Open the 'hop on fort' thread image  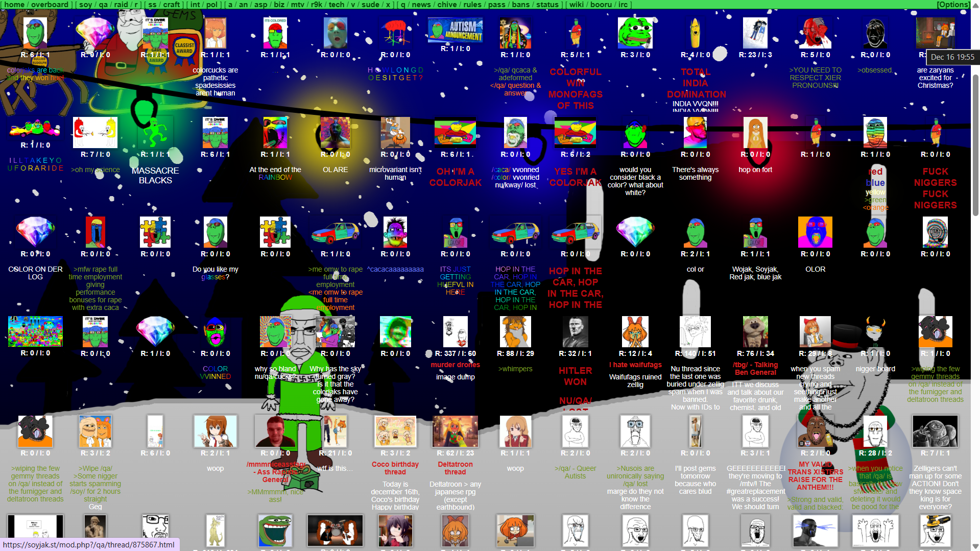coord(755,132)
